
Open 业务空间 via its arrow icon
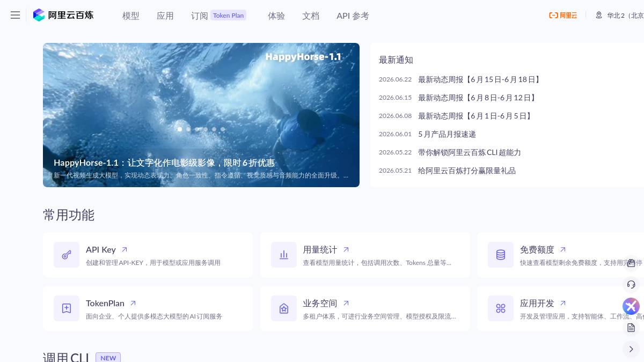click(x=346, y=303)
